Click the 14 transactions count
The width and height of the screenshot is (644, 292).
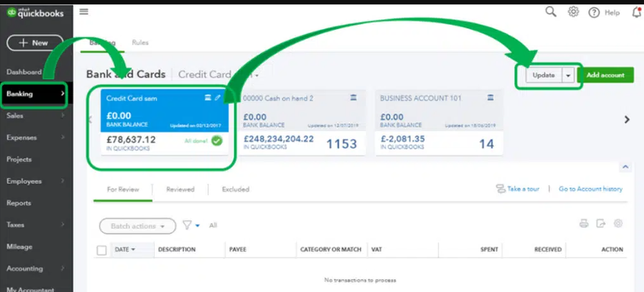[x=486, y=144]
